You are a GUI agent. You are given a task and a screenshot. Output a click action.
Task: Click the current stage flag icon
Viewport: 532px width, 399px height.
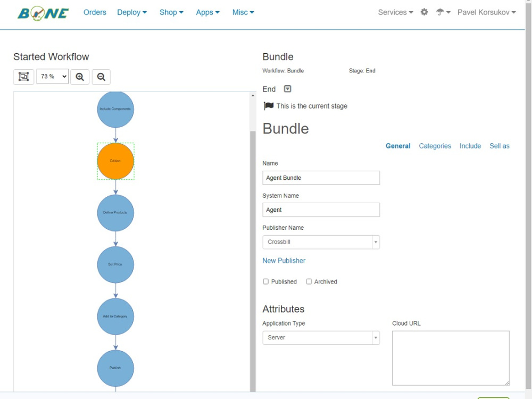click(268, 106)
